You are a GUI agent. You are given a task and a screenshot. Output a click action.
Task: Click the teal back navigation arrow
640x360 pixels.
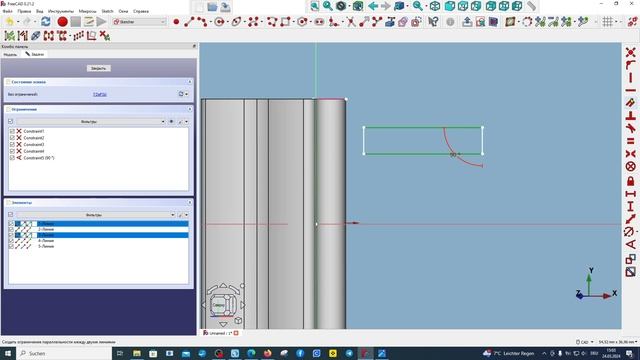pyautogui.click(x=373, y=6)
